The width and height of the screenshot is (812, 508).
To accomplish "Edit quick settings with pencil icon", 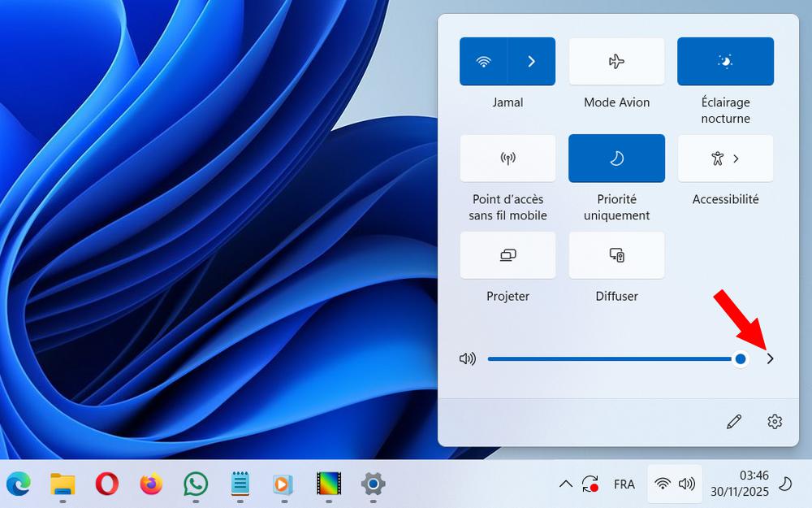I will [x=734, y=421].
